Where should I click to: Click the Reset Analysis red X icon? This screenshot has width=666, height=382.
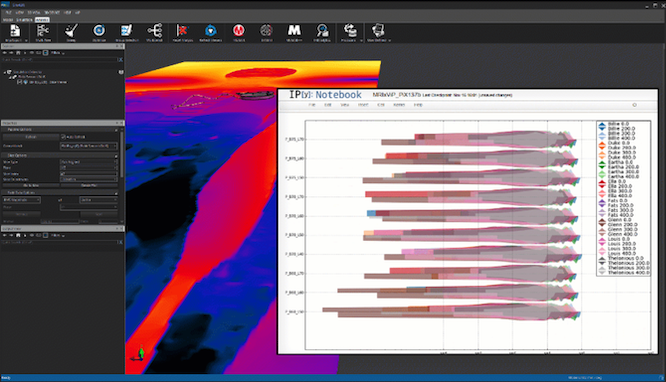pyautogui.click(x=182, y=31)
